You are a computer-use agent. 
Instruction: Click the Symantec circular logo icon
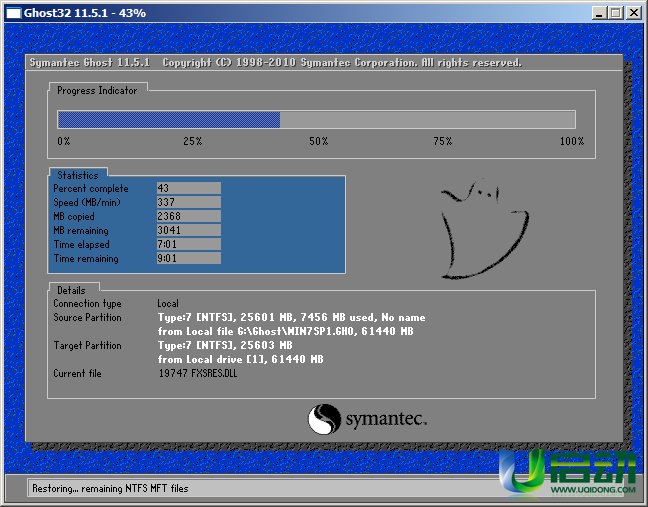pyautogui.click(x=325, y=418)
